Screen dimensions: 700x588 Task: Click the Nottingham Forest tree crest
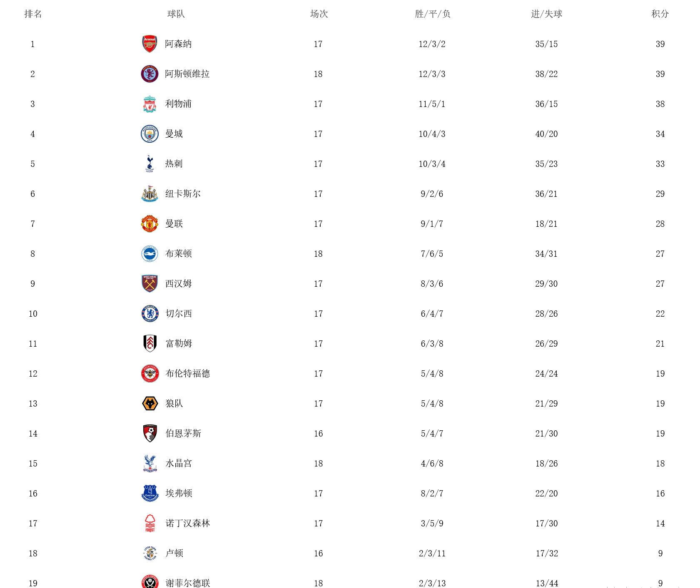150,523
